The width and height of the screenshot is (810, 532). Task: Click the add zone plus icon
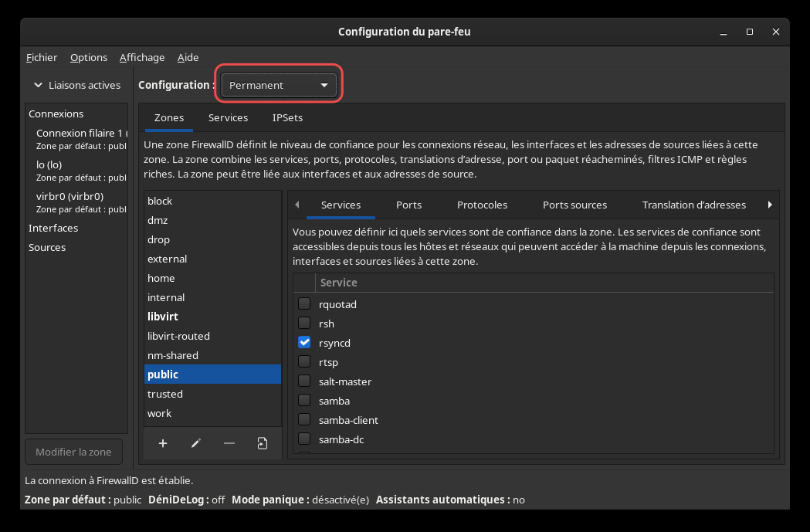coord(163,443)
